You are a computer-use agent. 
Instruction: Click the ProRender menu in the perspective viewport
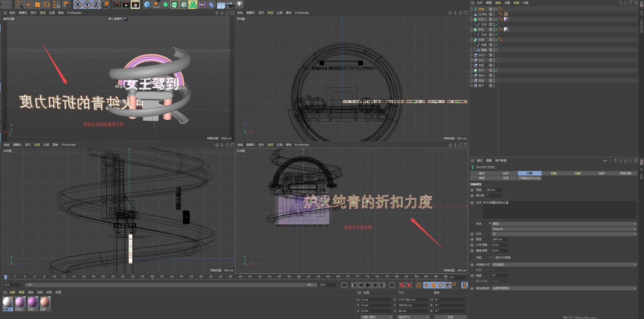pyautogui.click(x=74, y=13)
